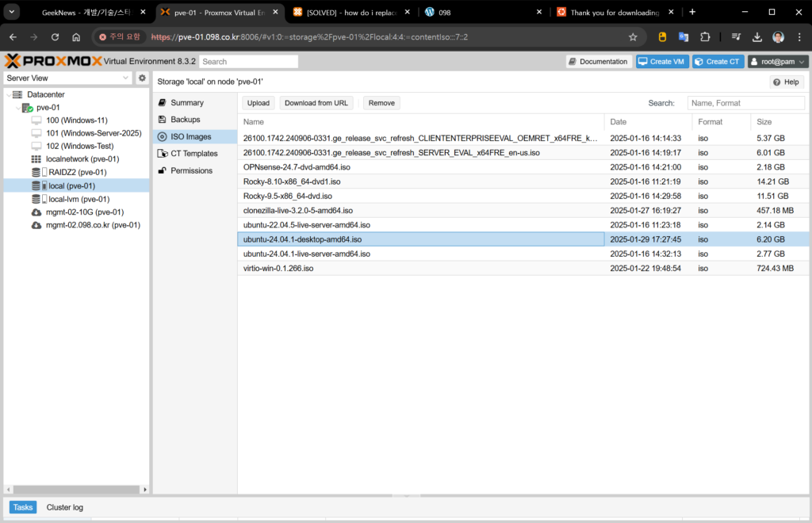Open the Backups section
Screen dimensions: 812x523
tap(185, 120)
